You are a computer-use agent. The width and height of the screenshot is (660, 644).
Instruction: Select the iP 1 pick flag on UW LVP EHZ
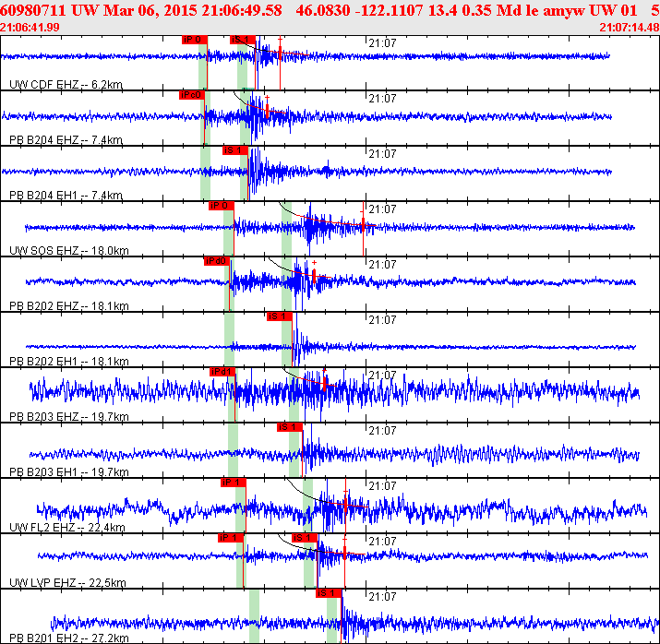click(x=231, y=538)
